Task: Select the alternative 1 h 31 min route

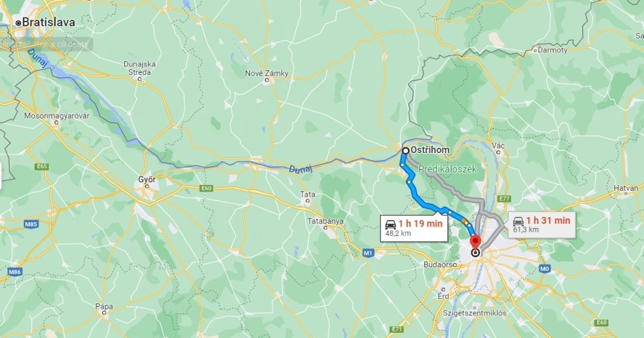Action: [542, 225]
